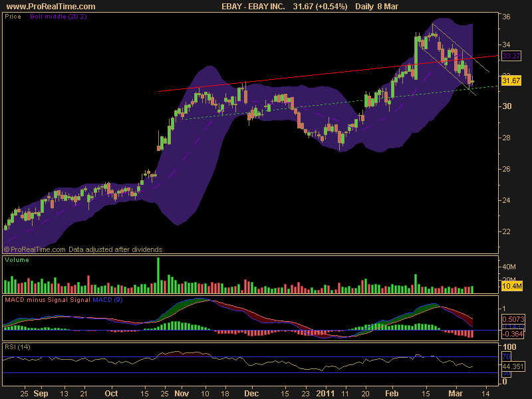
Task: Click the EBAY - EBAY INC. title
Action: tap(253, 7)
